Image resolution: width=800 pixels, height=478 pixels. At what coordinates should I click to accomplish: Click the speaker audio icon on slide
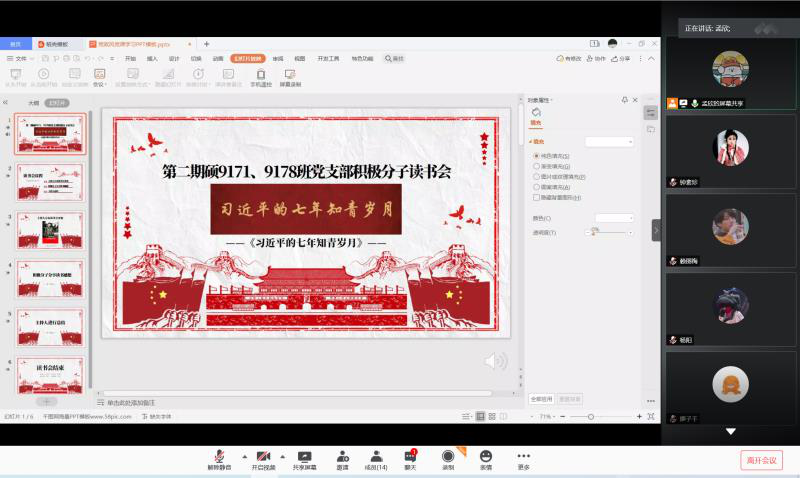494,361
